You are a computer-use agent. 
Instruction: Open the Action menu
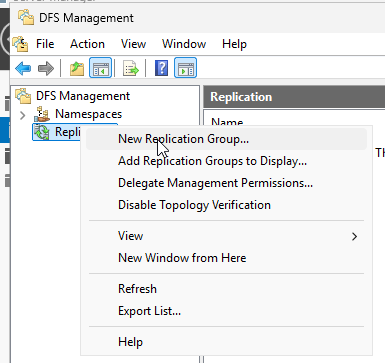coord(87,44)
